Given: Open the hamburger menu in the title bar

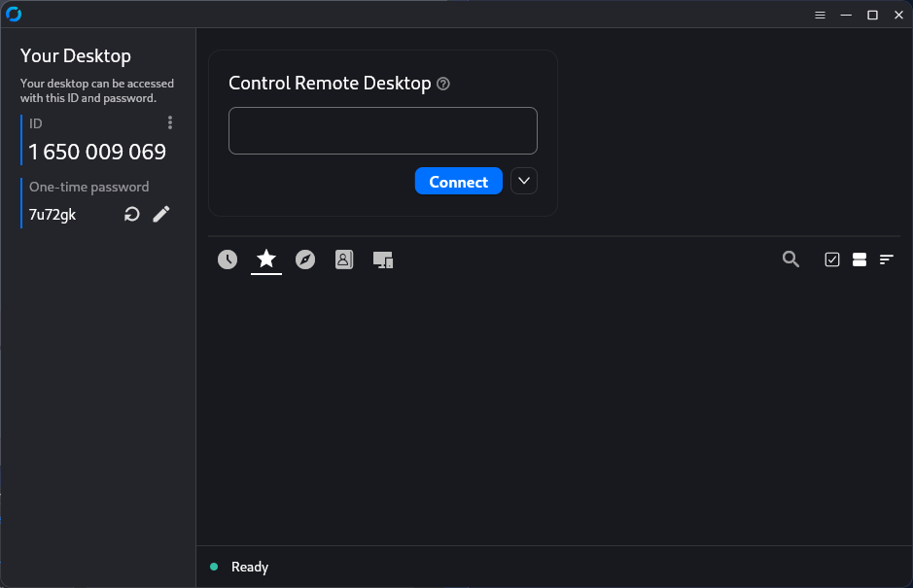Looking at the screenshot, I should click(820, 15).
